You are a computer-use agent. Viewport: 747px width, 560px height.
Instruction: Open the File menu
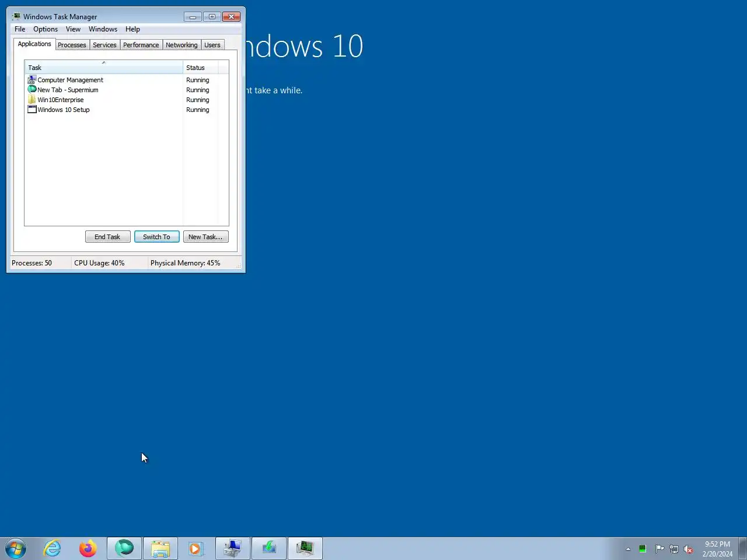point(20,29)
